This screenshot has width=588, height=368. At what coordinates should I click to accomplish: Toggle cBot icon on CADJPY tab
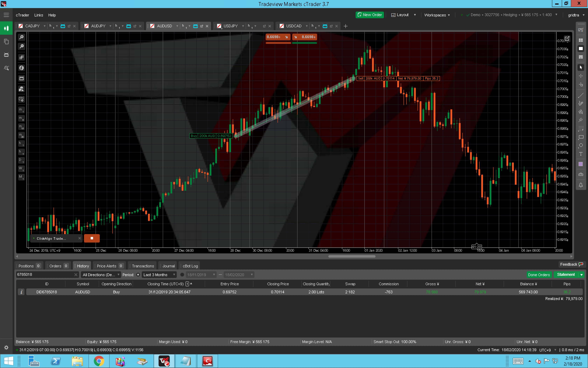(x=63, y=26)
